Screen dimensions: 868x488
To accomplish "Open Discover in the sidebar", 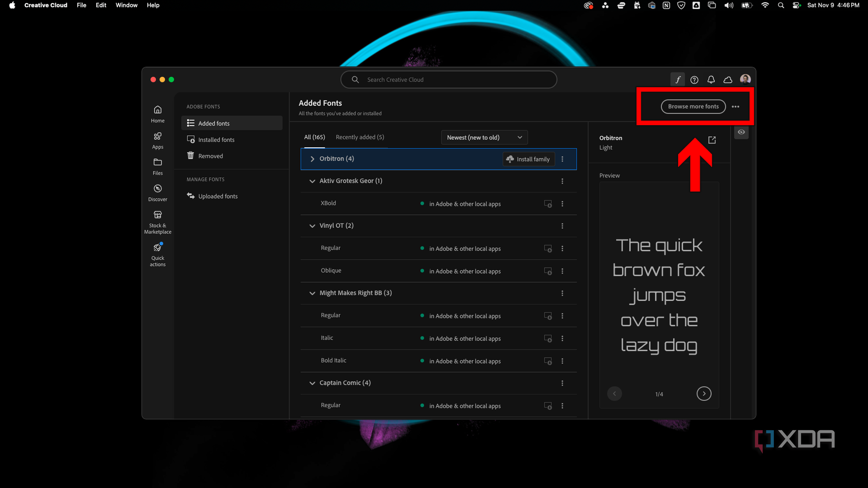I will [x=157, y=193].
